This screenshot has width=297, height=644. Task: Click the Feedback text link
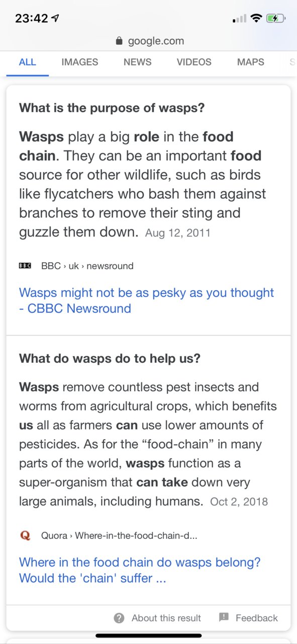[x=257, y=618]
